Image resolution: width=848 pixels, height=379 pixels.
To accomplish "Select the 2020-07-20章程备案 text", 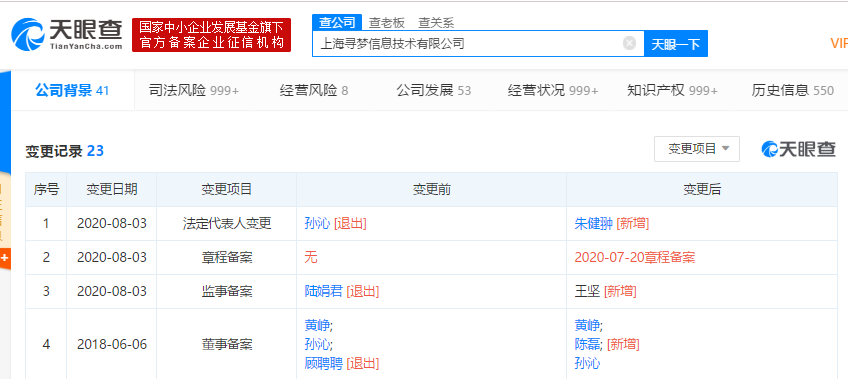I will coord(634,257).
